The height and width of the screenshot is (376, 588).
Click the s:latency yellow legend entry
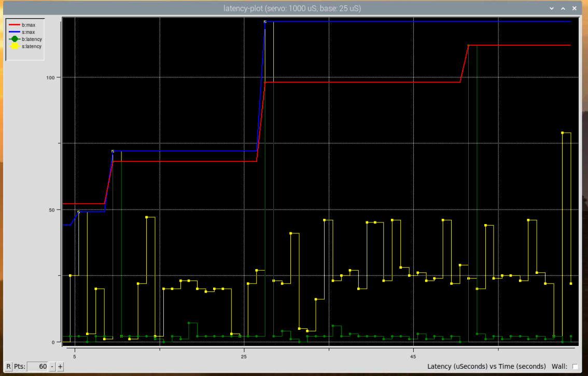(x=25, y=46)
